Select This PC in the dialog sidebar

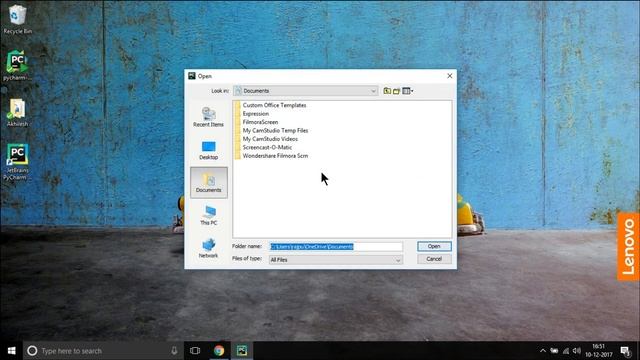209,215
